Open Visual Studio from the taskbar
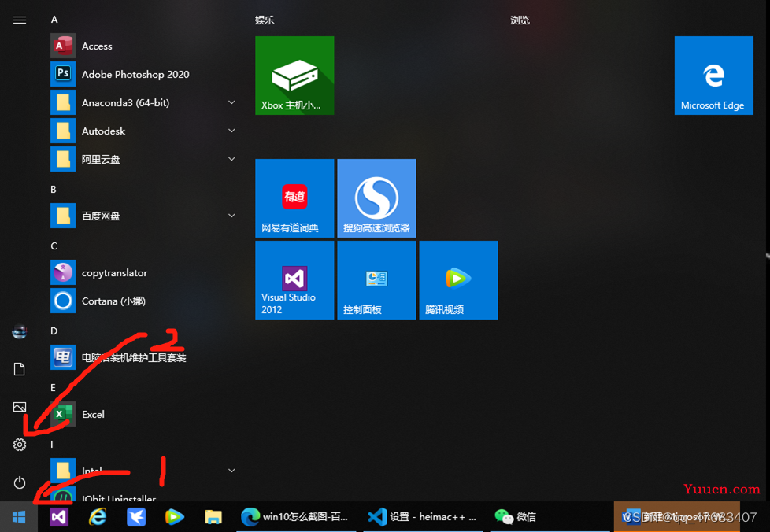The width and height of the screenshot is (770, 532). [59, 517]
